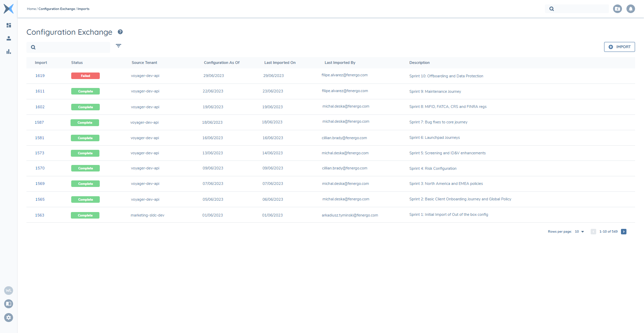The image size is (644, 333).
Task: Open the documentation book icon in sidebar
Action: (8, 304)
